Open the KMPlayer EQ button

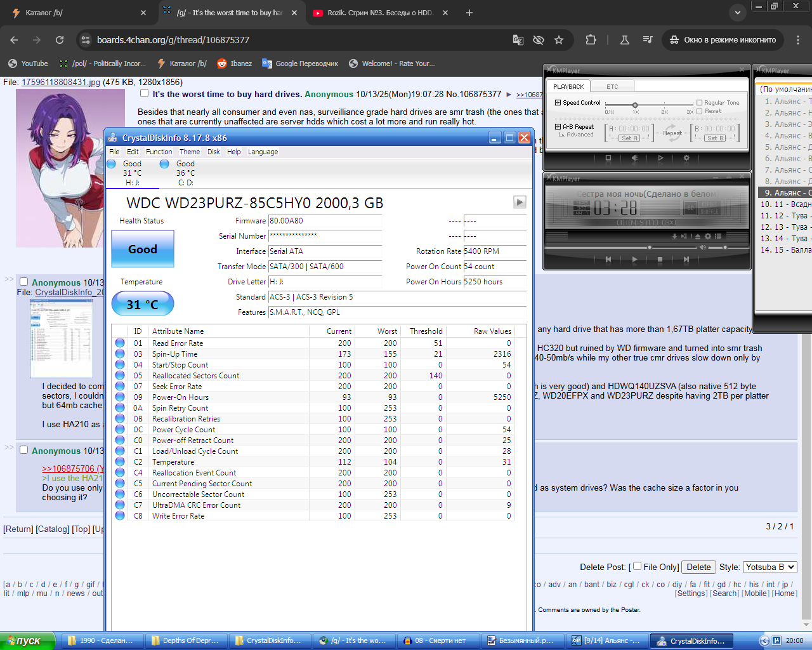point(690,208)
